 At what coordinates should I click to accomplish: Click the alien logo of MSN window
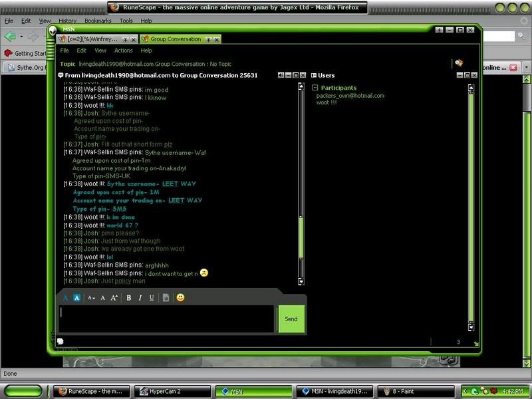[x=53, y=31]
